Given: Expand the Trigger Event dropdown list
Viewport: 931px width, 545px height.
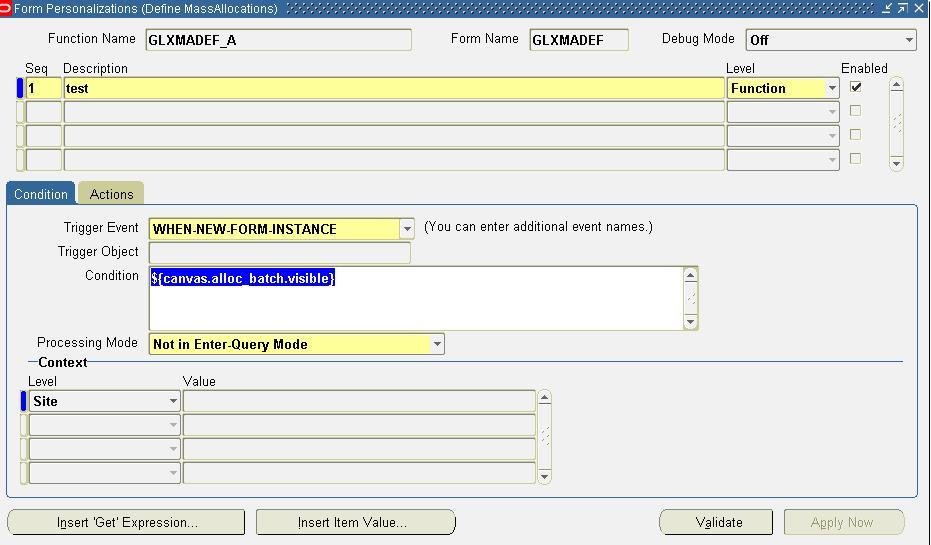Looking at the screenshot, I should 407,229.
